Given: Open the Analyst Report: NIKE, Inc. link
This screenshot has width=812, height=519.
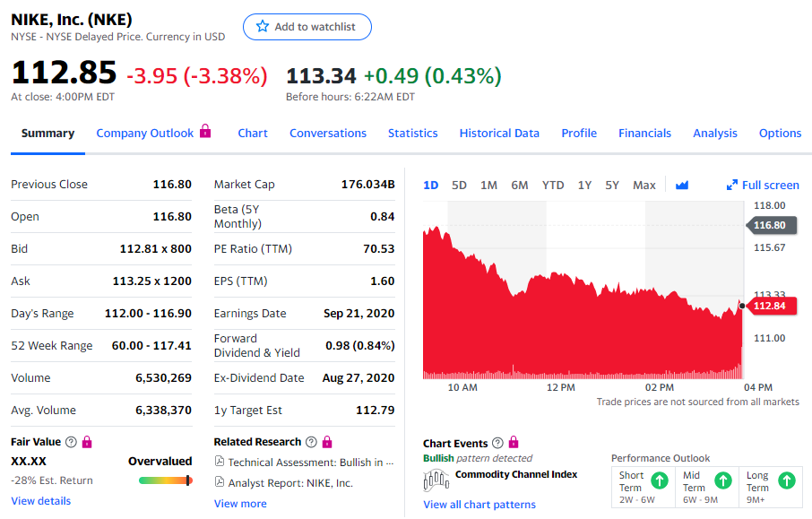Looking at the screenshot, I should 290,483.
